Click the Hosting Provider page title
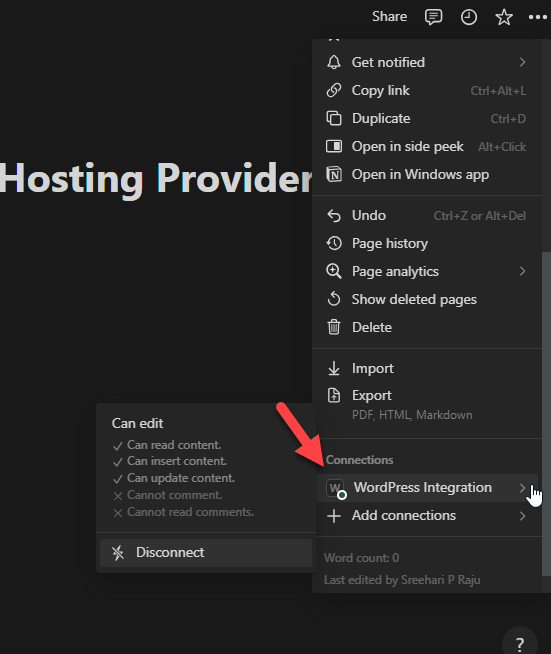This screenshot has height=654, width=551. coord(156,179)
